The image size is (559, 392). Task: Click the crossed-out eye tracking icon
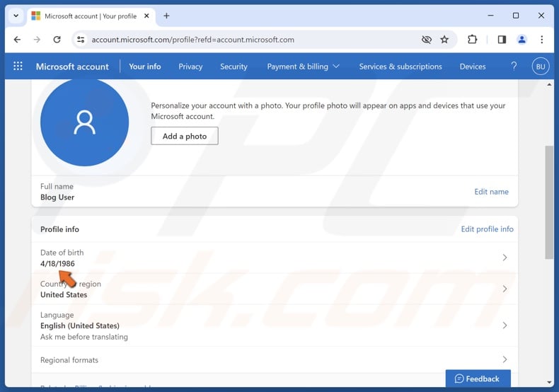pyautogui.click(x=427, y=40)
